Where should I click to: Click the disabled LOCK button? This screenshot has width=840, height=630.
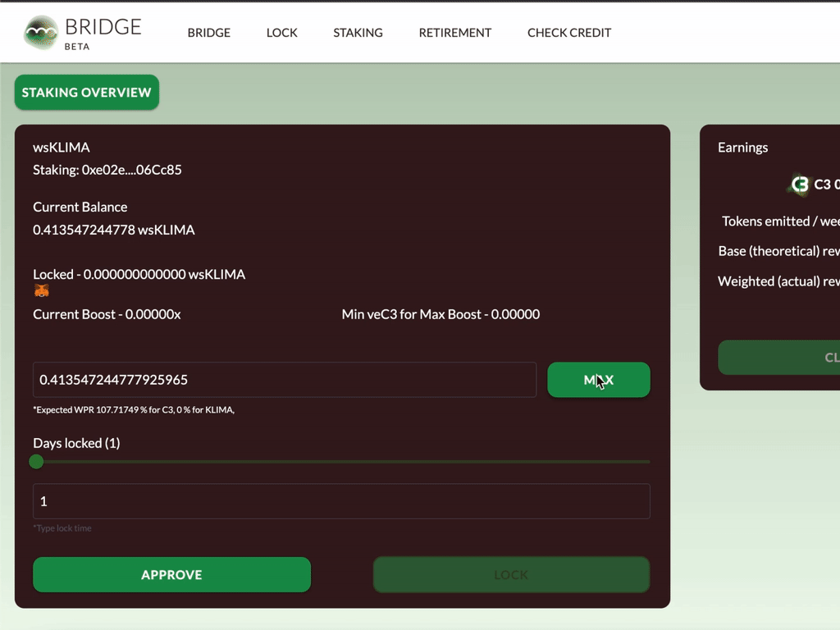pyautogui.click(x=511, y=575)
